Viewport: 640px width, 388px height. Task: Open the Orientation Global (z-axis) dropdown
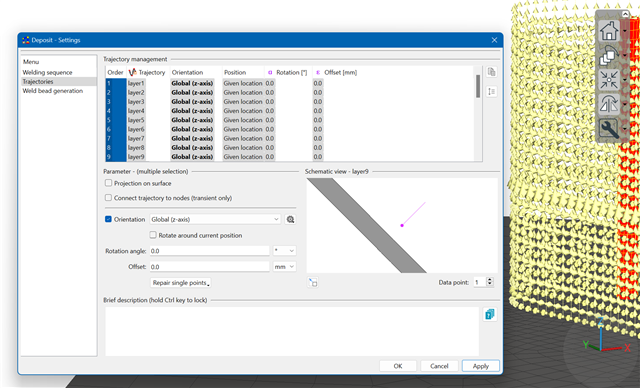(215, 219)
